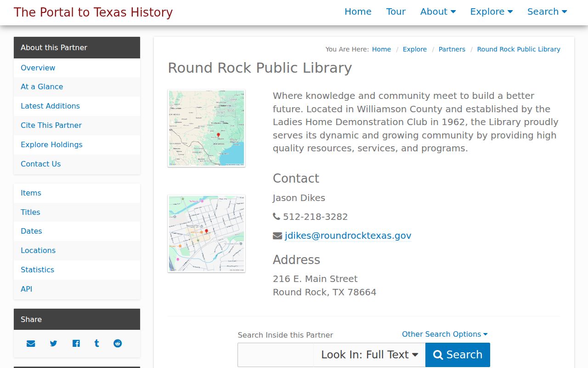Click the Round Rock Public Library heading
Image resolution: width=588 pixels, height=368 pixels.
(260, 68)
